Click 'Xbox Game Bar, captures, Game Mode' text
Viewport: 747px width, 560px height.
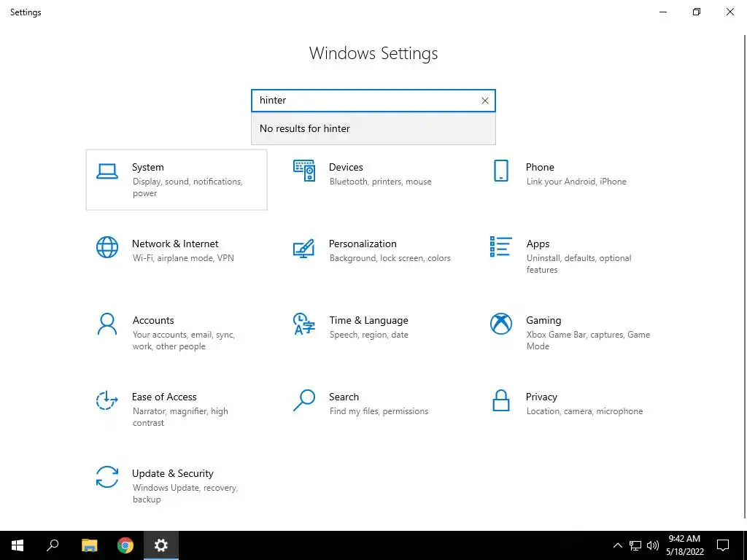[x=588, y=341]
